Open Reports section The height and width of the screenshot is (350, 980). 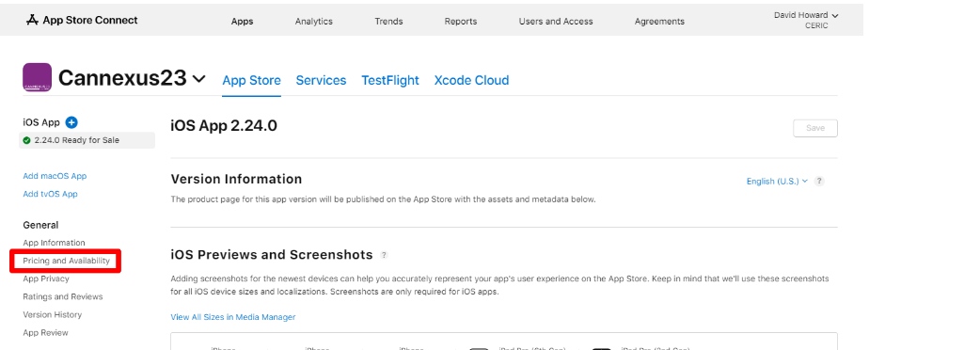tap(461, 22)
